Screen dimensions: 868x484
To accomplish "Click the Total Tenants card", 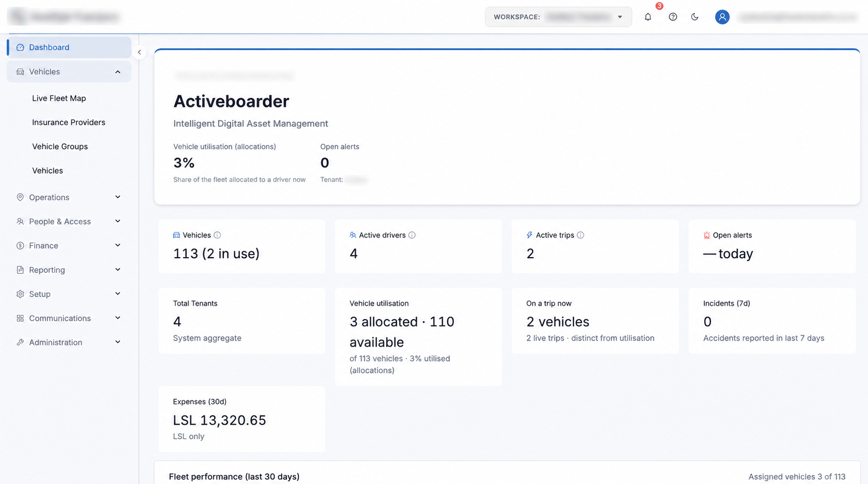I will (x=242, y=321).
